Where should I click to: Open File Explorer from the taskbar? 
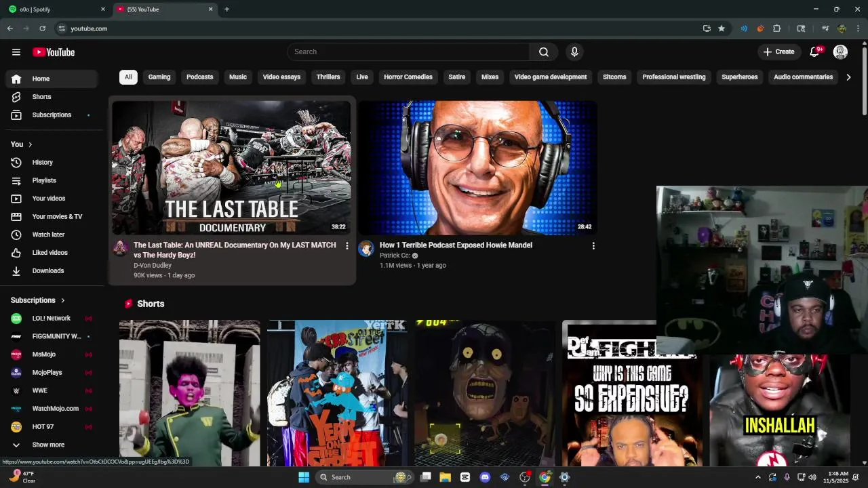(446, 477)
